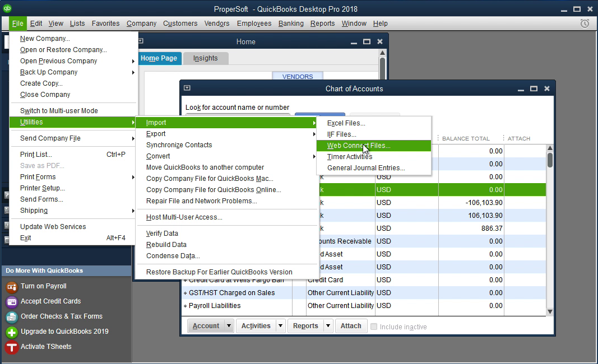Choose IIF Files... from Import submenu
Viewport: 598px width, 364px height.
click(374, 134)
